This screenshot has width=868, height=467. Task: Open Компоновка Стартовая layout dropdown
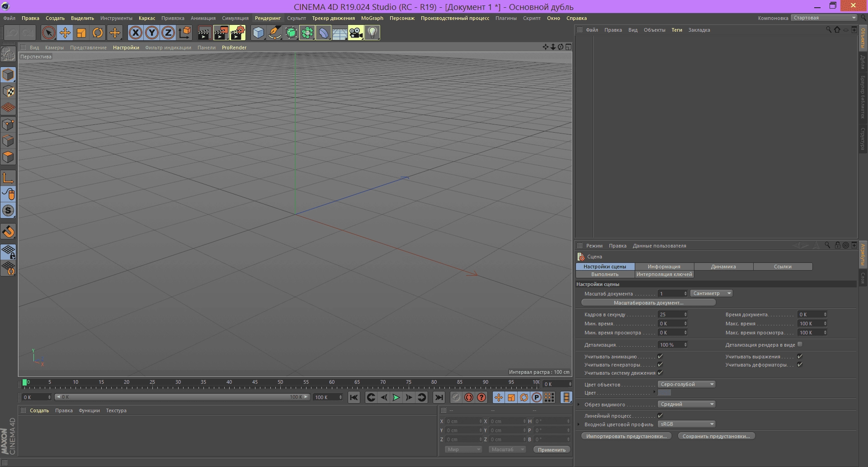(x=824, y=18)
